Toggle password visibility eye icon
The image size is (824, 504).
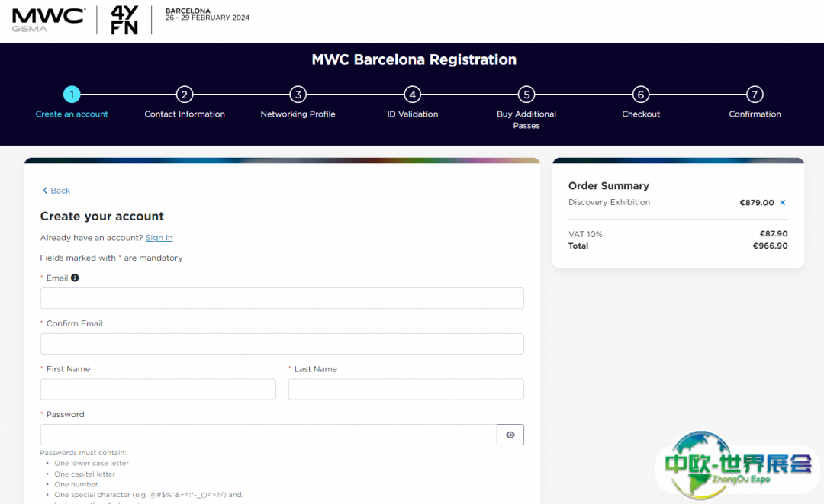click(x=510, y=435)
